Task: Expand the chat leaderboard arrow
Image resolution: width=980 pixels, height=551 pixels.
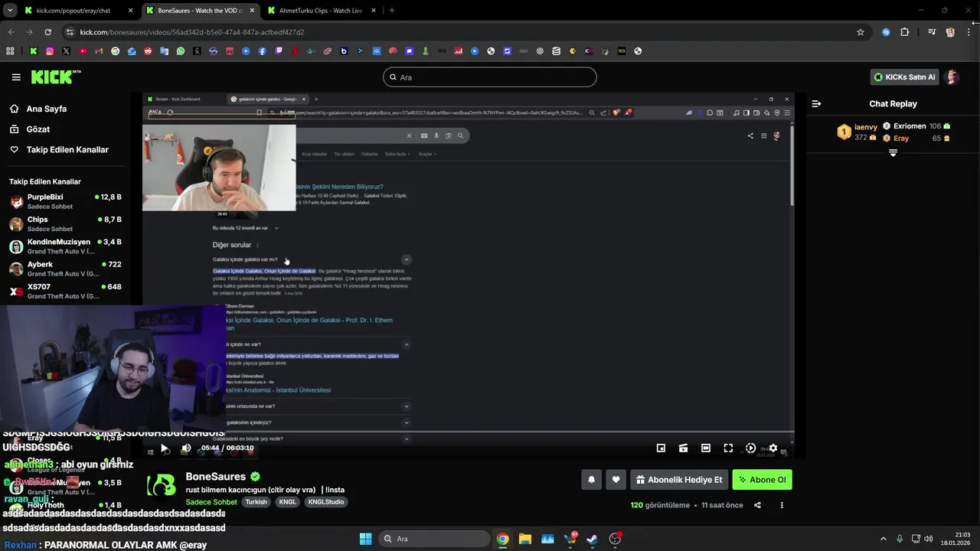Action: [893, 153]
